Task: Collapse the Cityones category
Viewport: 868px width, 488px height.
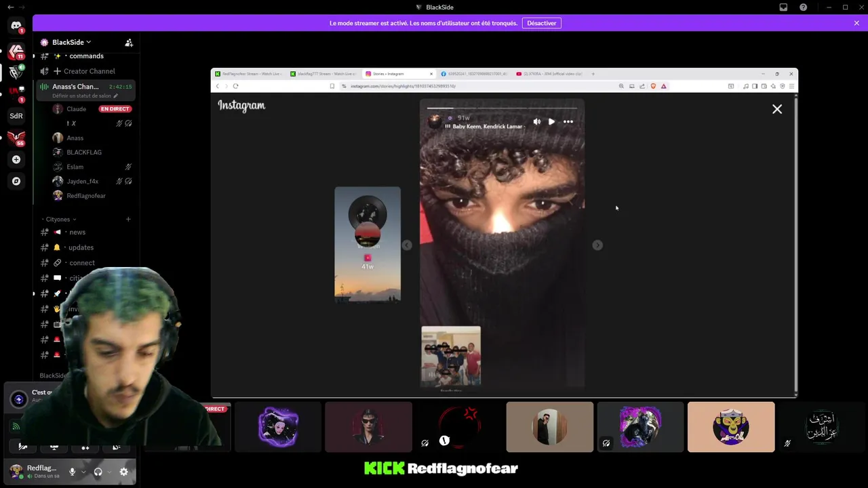Action: click(x=60, y=219)
